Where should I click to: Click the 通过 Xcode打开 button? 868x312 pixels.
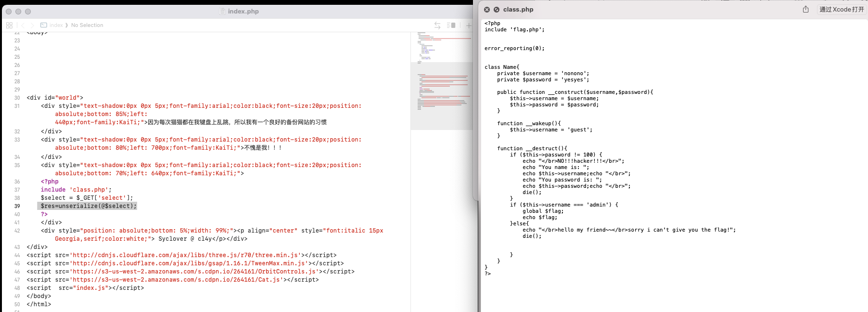coord(842,9)
